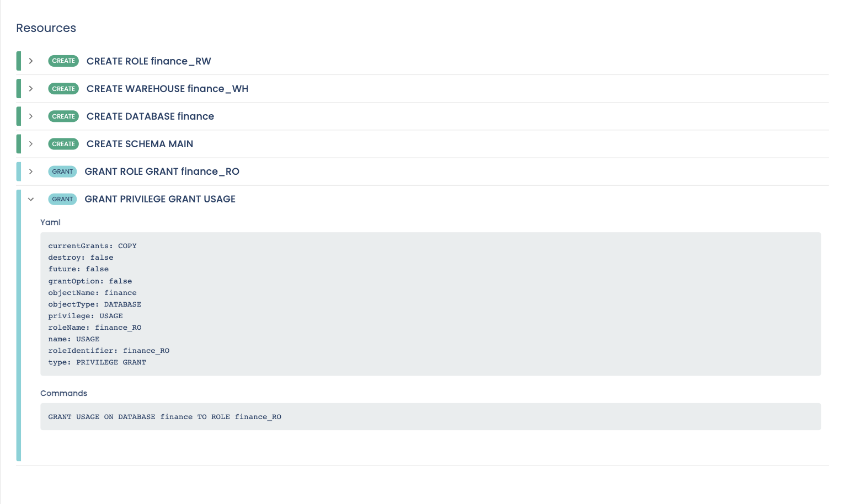The width and height of the screenshot is (844, 504).
Task: Click the roleName finance_RO line in the YAML
Action: tap(95, 328)
